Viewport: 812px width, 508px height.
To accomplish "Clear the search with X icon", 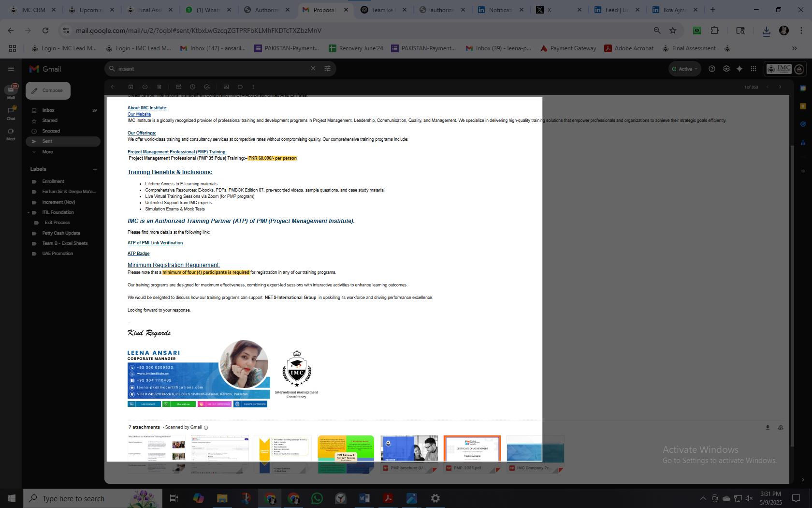I will click(x=313, y=69).
